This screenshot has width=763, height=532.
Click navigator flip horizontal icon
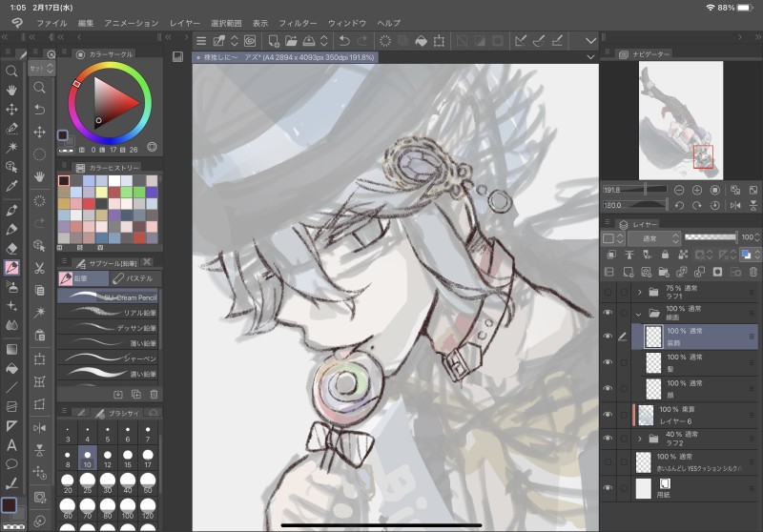735,206
